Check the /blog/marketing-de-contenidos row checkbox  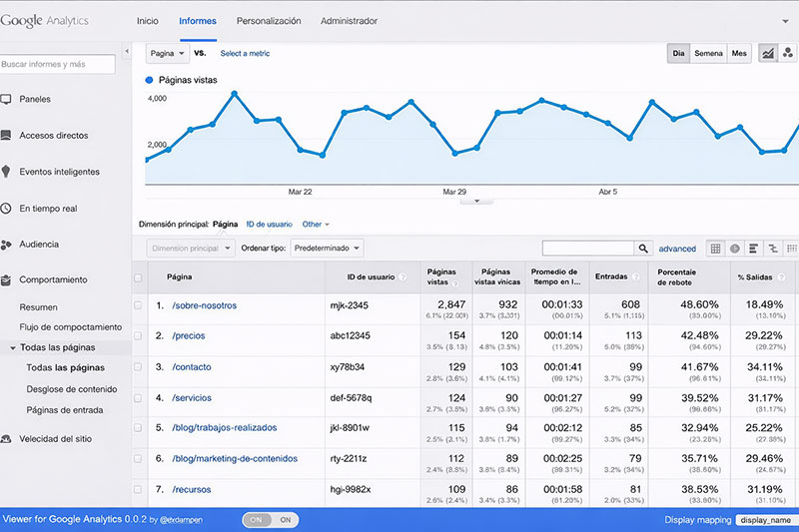(x=138, y=459)
